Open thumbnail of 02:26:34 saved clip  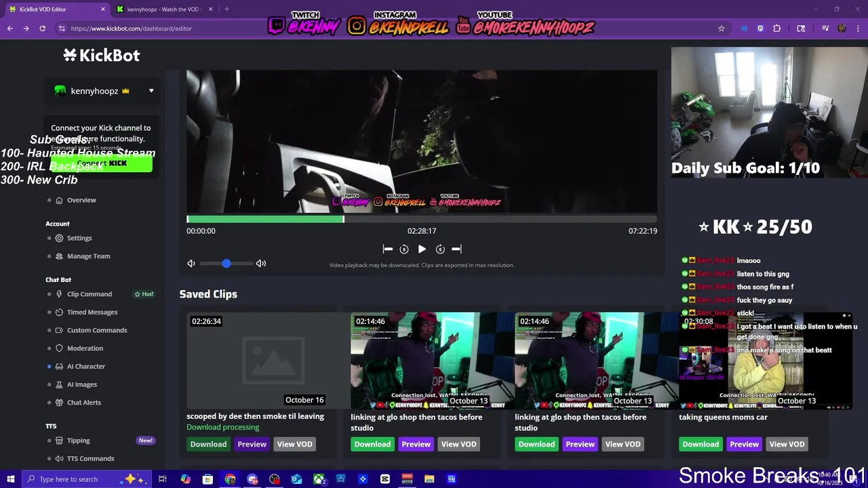[x=269, y=361]
